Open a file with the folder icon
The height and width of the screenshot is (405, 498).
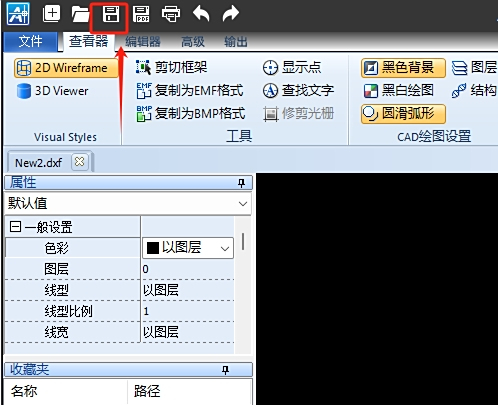click(x=80, y=14)
